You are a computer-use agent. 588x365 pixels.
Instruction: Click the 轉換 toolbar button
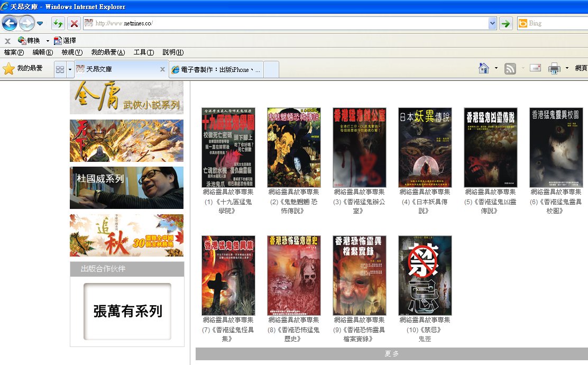point(29,41)
